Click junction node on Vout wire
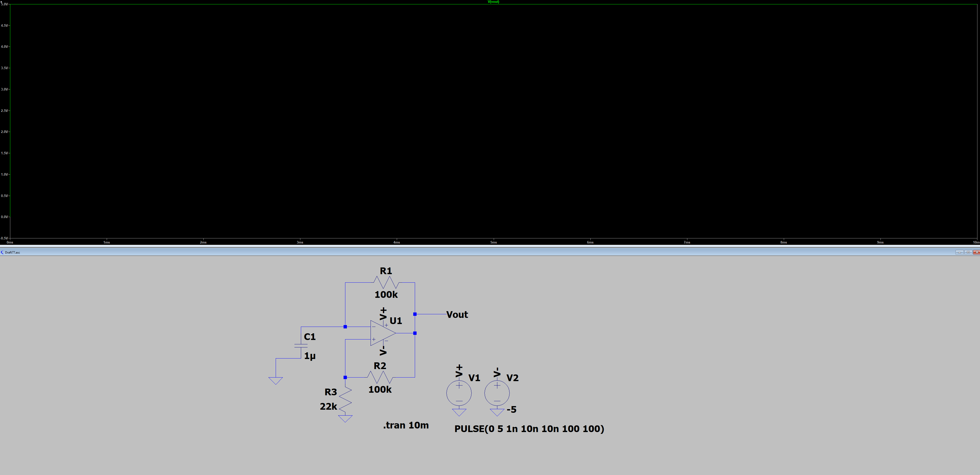The width and height of the screenshot is (980, 475). [415, 314]
